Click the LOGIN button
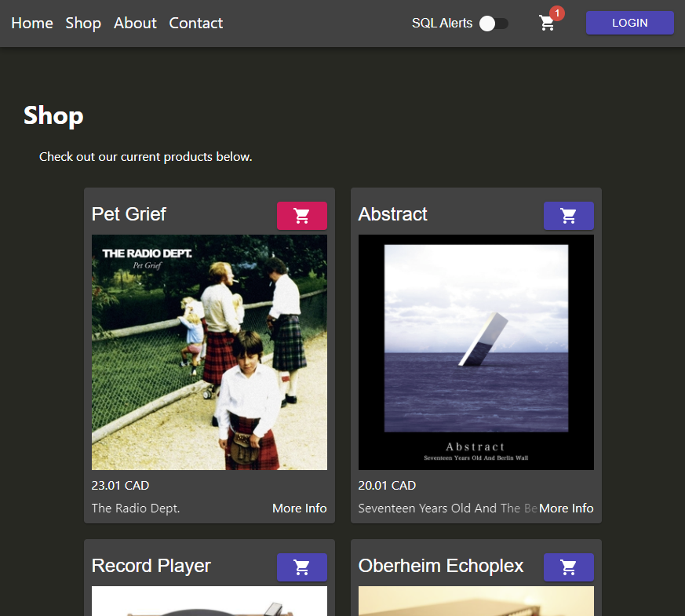Image resolution: width=685 pixels, height=616 pixels. click(629, 23)
